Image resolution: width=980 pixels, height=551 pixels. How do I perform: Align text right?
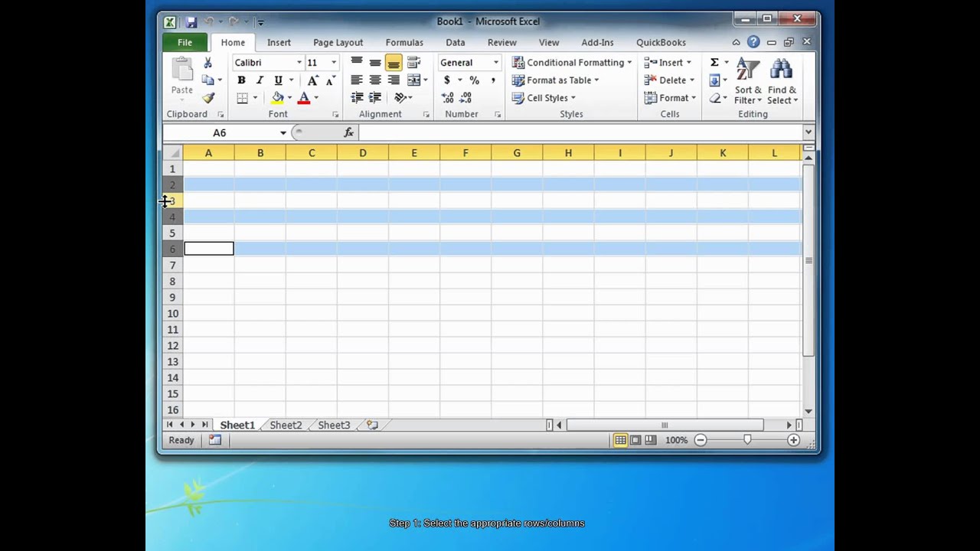click(x=394, y=80)
